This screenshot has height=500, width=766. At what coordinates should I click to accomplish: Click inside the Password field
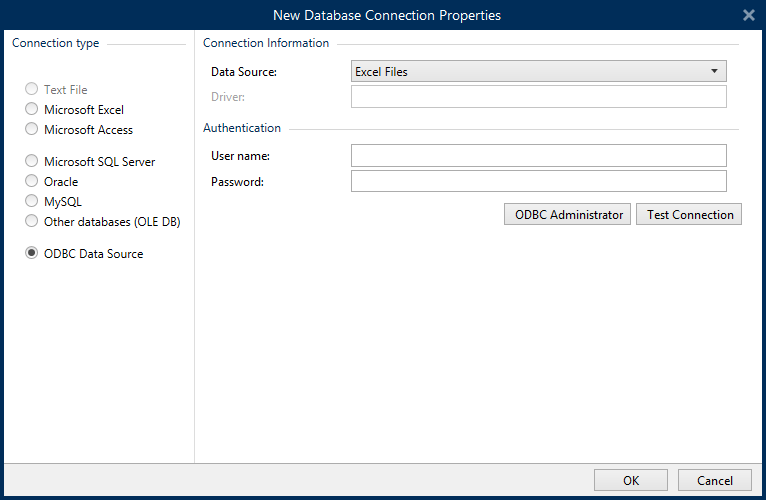pos(538,181)
